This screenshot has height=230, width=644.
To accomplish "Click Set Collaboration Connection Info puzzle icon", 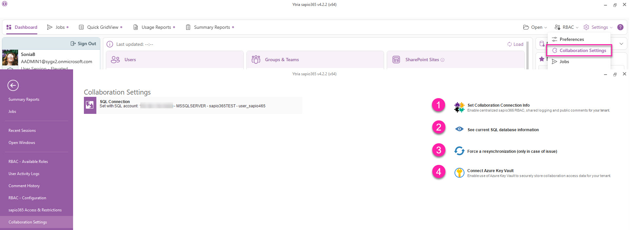I will pyautogui.click(x=459, y=107).
